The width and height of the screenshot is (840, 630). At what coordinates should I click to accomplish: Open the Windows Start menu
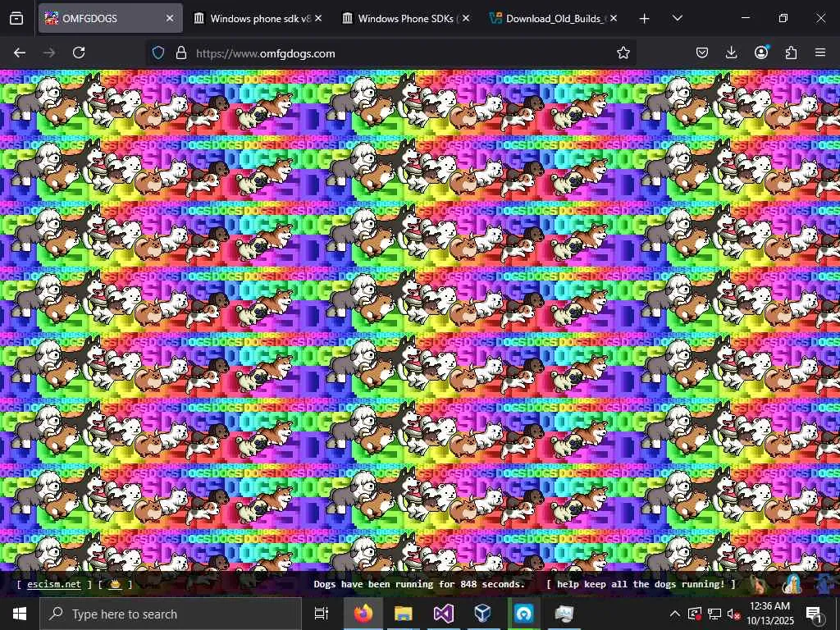pyautogui.click(x=20, y=614)
